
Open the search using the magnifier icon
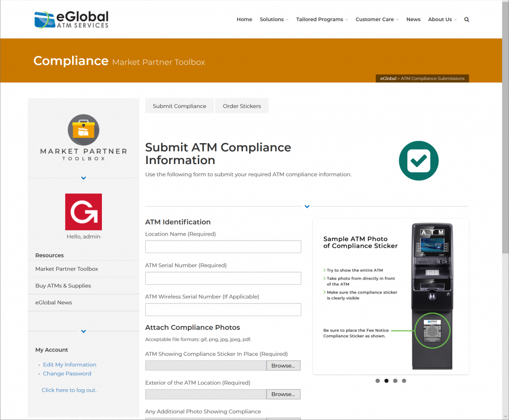466,19
